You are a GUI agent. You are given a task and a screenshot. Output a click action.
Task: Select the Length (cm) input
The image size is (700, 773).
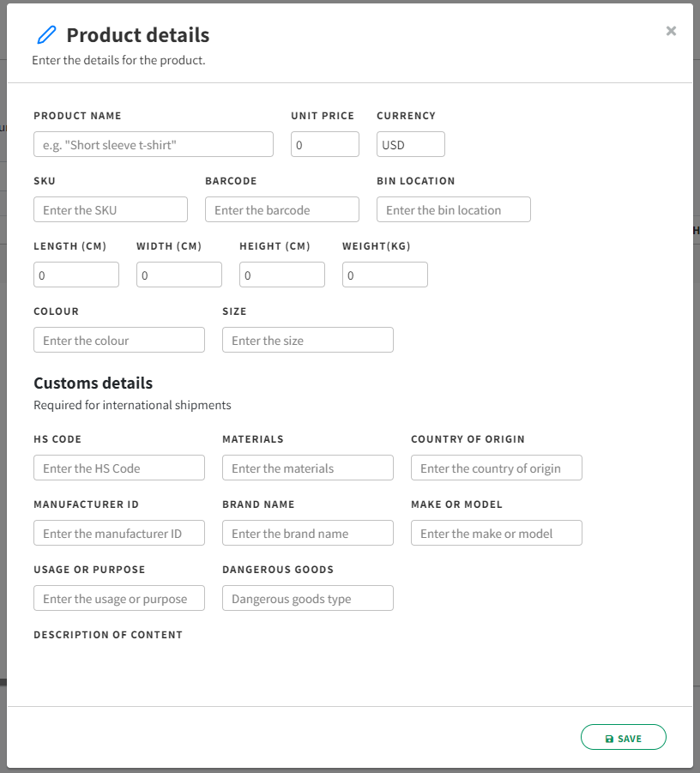(x=76, y=275)
